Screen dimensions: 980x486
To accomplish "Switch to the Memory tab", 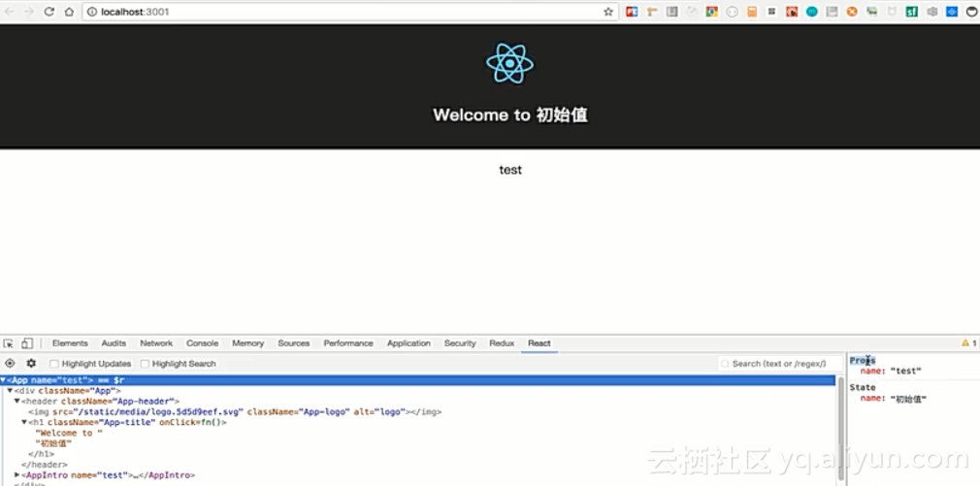I will click(x=248, y=343).
